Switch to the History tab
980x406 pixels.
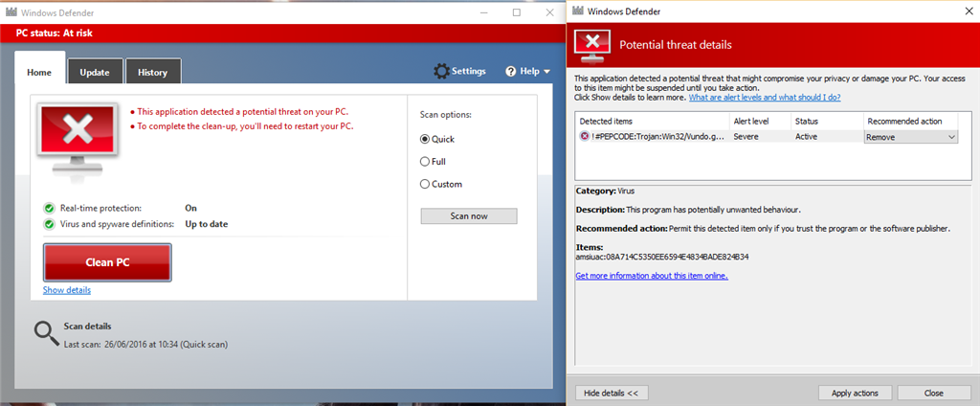tap(152, 71)
